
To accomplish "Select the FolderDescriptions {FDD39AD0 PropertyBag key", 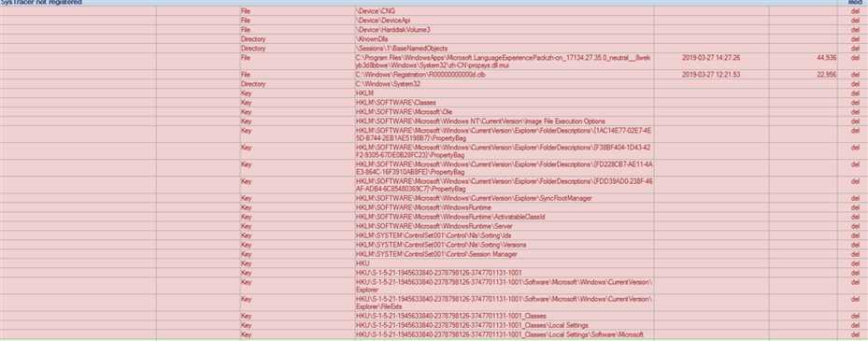I will click(x=504, y=185).
